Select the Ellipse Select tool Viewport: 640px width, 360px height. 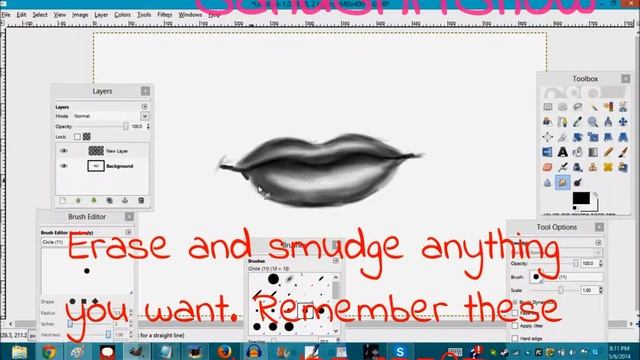[x=563, y=107]
